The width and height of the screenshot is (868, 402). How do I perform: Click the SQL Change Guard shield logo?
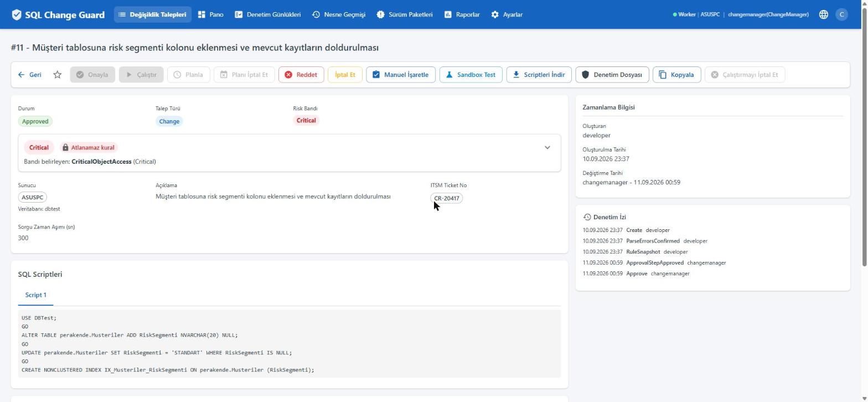(17, 15)
